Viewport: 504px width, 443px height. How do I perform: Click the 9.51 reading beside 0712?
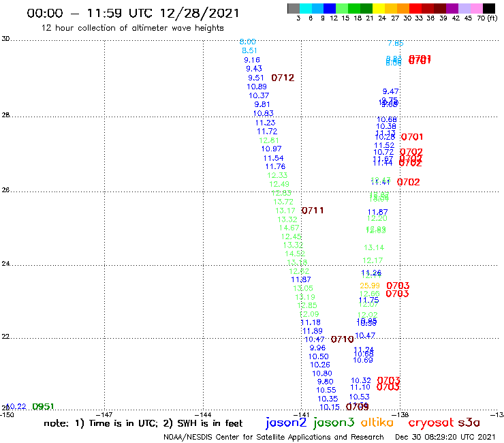[x=256, y=78]
